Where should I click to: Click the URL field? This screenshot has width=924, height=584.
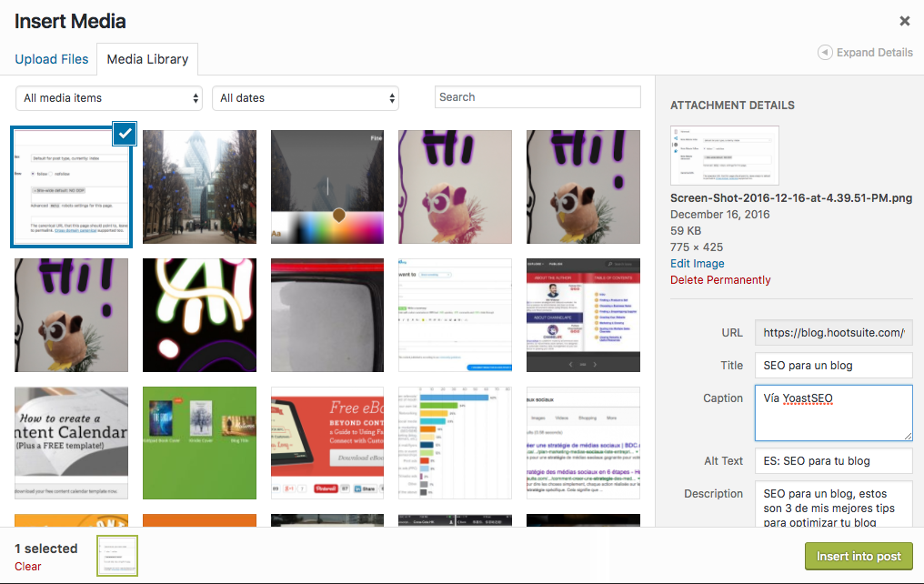click(833, 332)
